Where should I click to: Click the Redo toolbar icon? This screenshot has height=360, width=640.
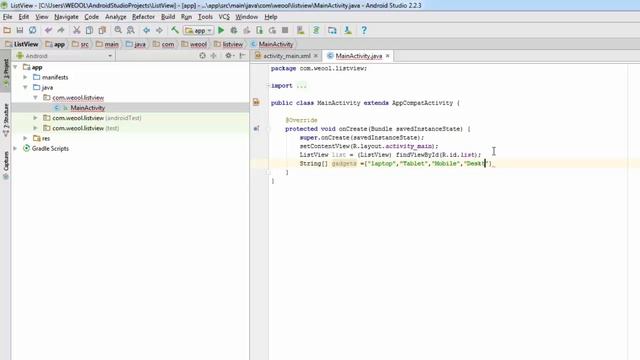coord(61,30)
